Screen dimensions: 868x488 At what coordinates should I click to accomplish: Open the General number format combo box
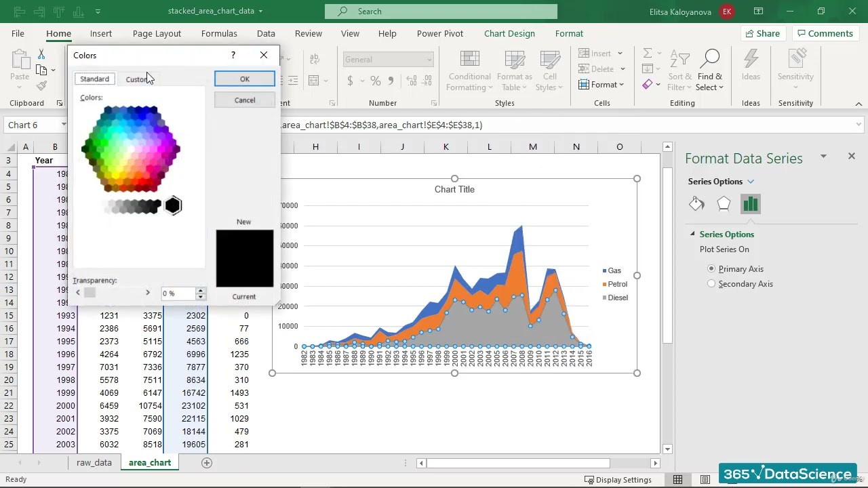click(x=388, y=60)
